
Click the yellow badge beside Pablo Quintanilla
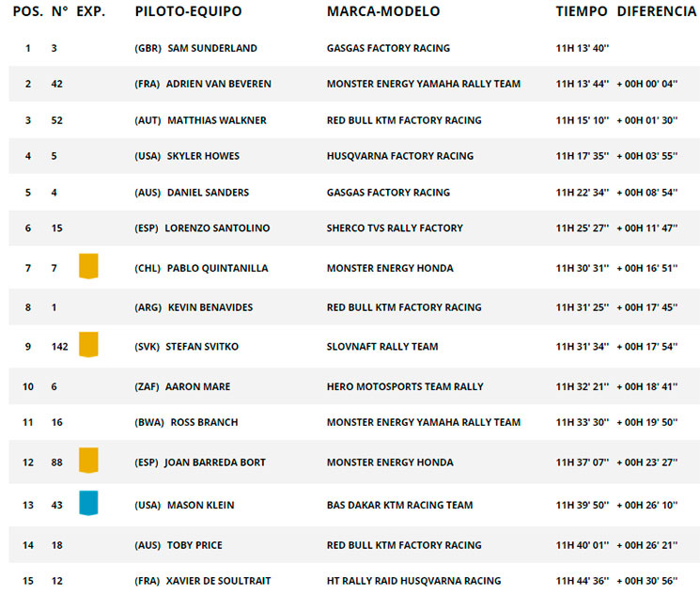tap(88, 266)
